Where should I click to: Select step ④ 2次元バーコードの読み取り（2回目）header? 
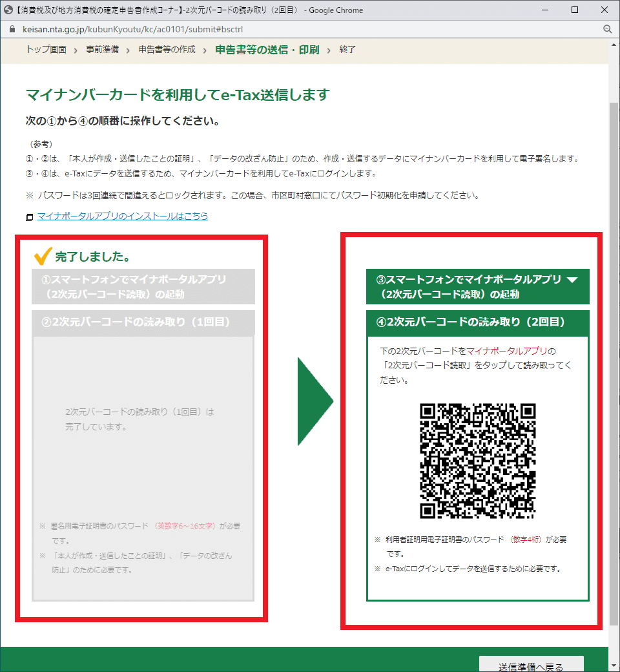(x=477, y=322)
